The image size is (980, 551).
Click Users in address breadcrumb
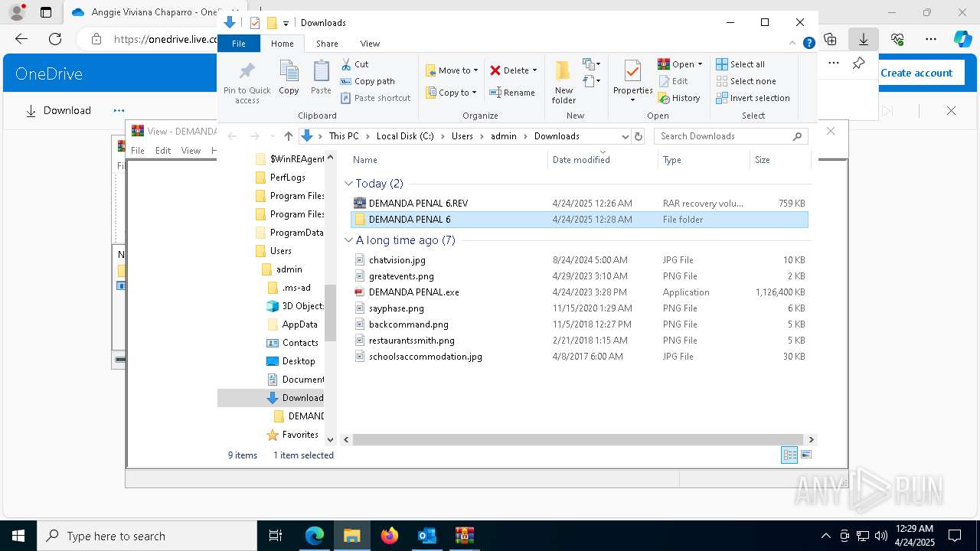[x=462, y=136]
